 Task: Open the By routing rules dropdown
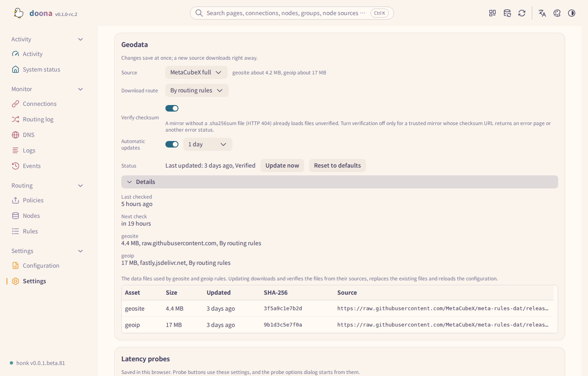(197, 90)
